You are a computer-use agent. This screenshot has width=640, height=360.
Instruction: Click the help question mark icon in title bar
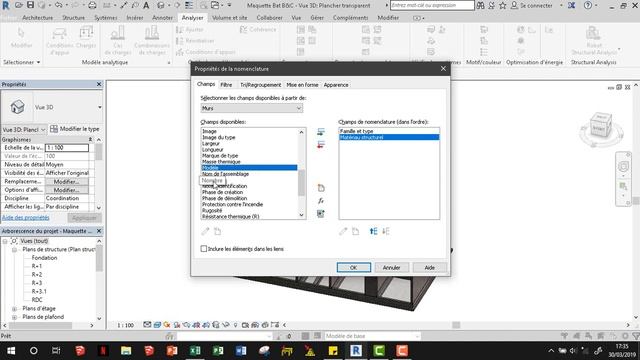tap(588, 5)
